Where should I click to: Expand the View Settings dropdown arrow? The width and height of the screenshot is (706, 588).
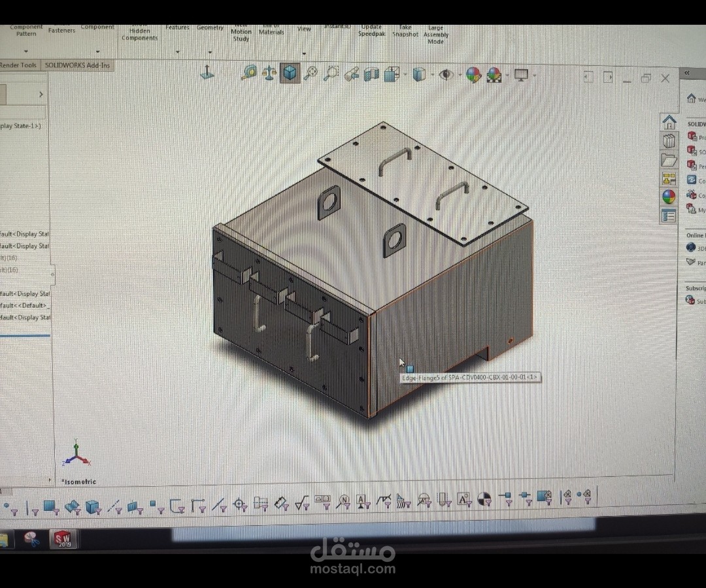tap(533, 76)
